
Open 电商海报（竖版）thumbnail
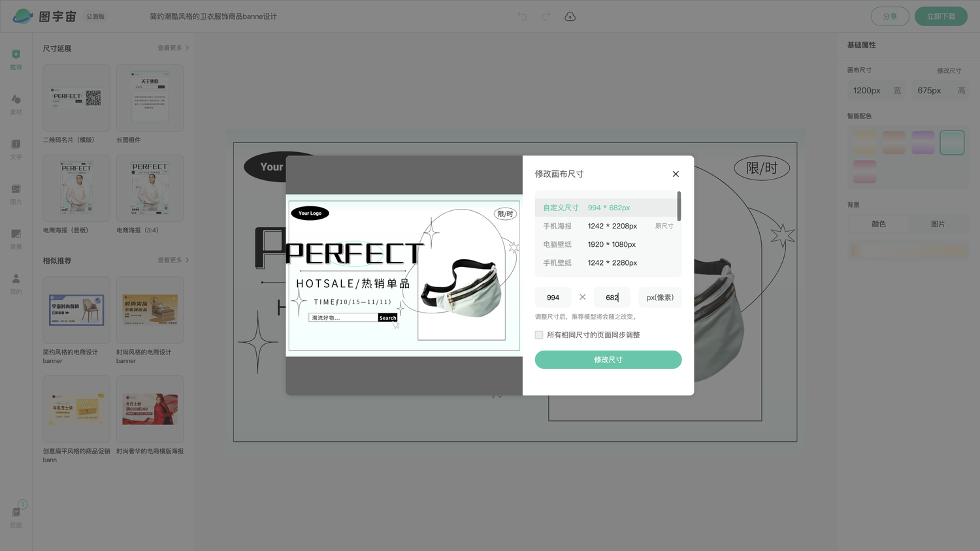point(76,188)
